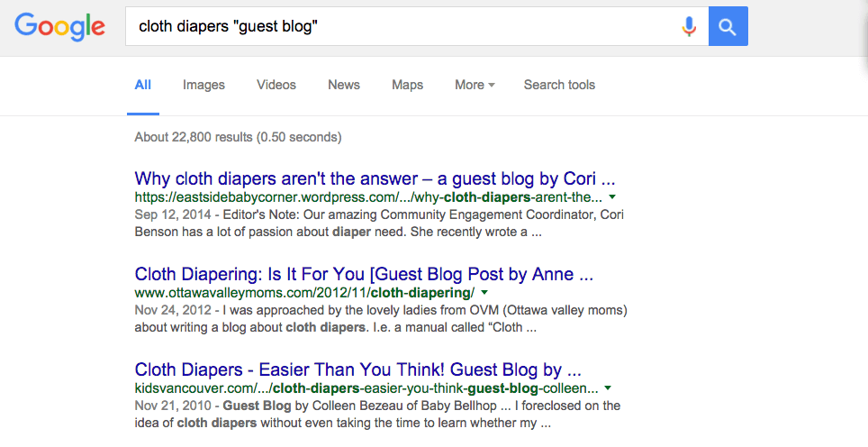The image size is (868, 447).
Task: Click the 'Sep 12, 2014' snippet text
Action: click(x=173, y=214)
